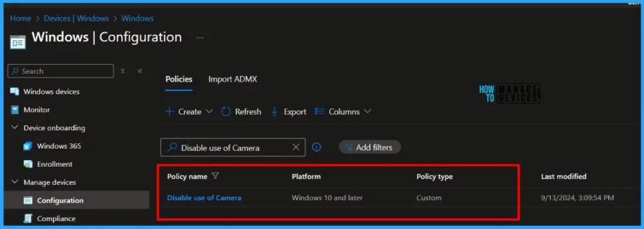Export the policy list

(289, 112)
